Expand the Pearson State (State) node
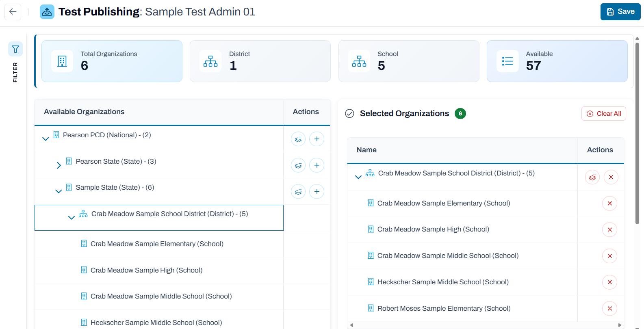Screen dimensions: 644x329 [x=59, y=165]
